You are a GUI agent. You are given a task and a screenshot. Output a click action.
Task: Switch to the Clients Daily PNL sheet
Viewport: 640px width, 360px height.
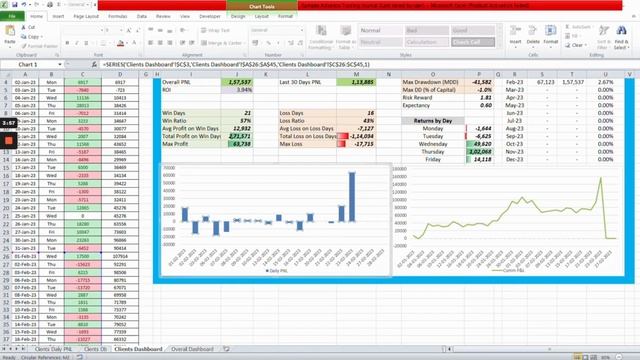click(53, 349)
